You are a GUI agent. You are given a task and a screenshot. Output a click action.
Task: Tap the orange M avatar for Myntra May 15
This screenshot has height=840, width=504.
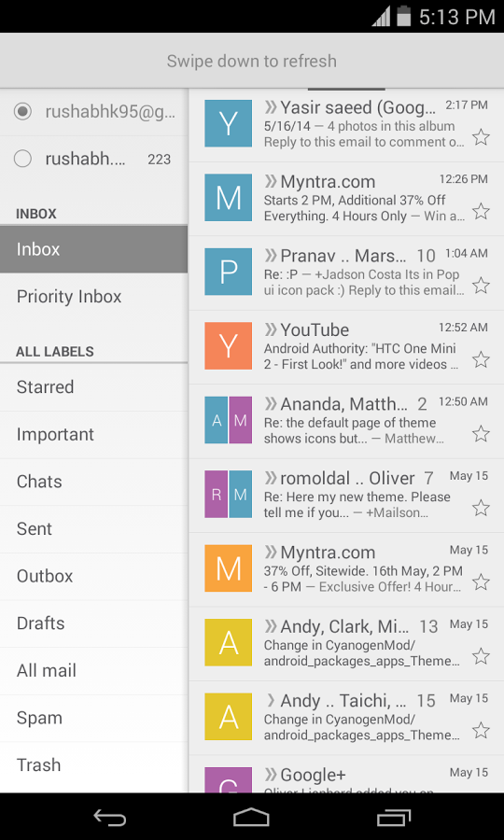coord(228,568)
